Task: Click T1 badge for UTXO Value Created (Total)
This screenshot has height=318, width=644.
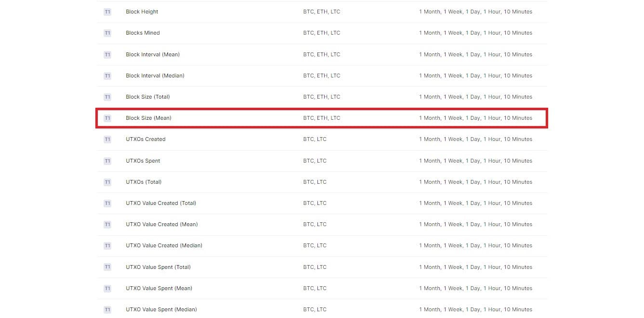Action: pos(107,204)
